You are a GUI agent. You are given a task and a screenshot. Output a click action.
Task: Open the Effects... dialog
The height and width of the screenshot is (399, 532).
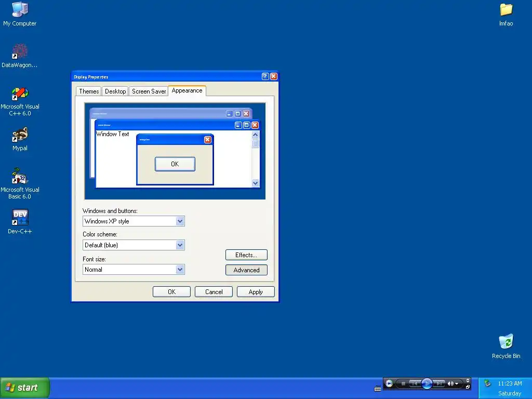[246, 255]
